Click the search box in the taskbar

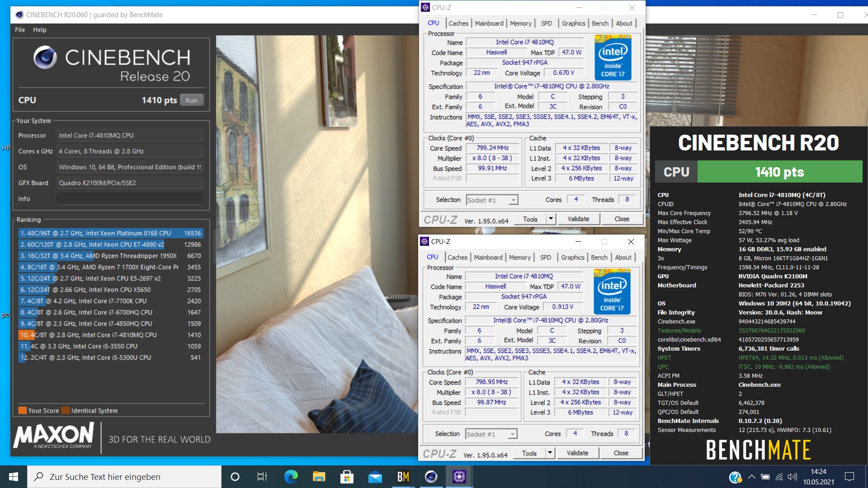(x=124, y=477)
